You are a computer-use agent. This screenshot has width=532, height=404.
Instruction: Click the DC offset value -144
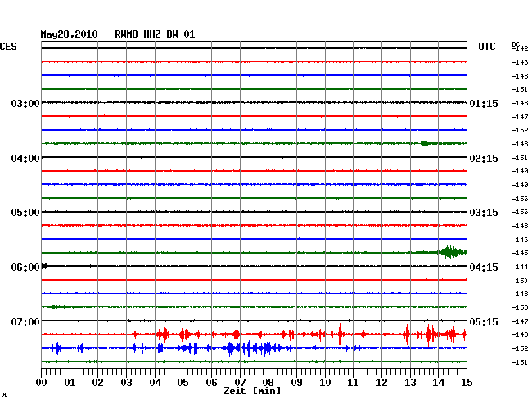pos(520,267)
